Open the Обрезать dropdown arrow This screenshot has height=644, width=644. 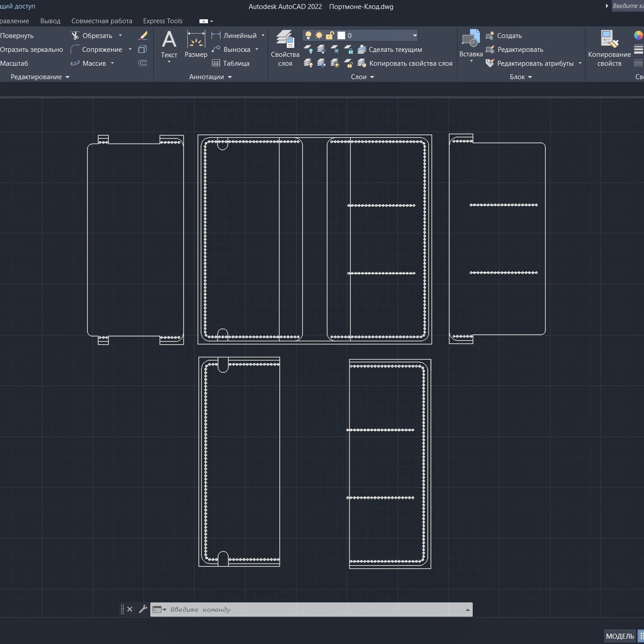[x=120, y=35]
